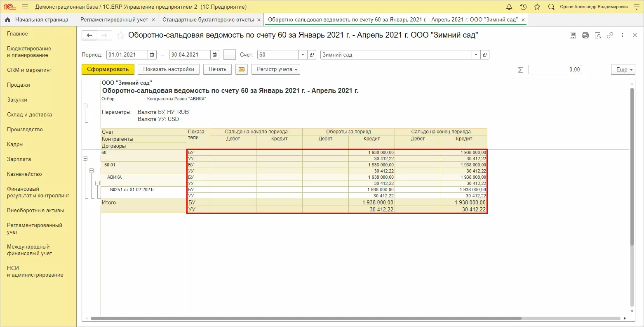
Task: Open favorites star in top bar
Action: (x=537, y=7)
